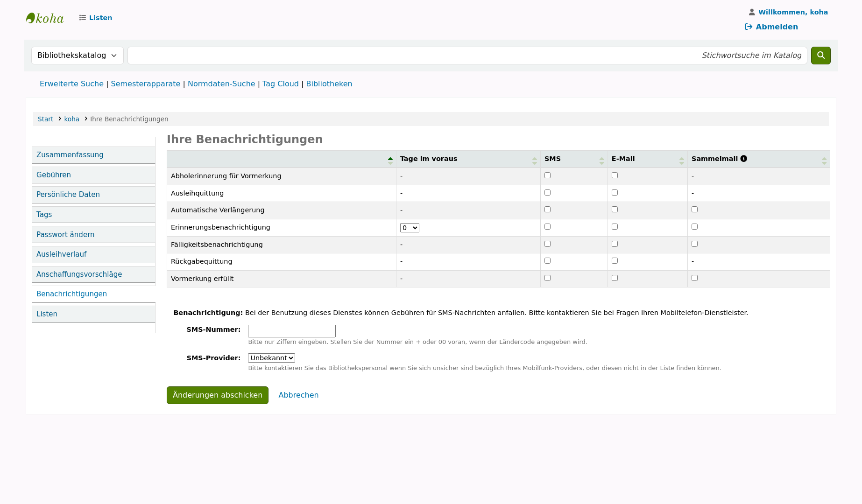Click the logout arrow icon beside Abmelden
Screen dimensions: 862x504
click(x=749, y=27)
